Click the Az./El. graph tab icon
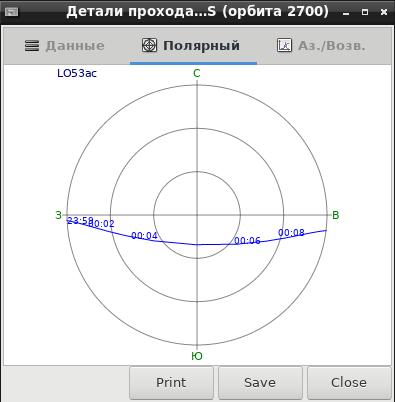This screenshot has width=395, height=402. click(x=284, y=45)
